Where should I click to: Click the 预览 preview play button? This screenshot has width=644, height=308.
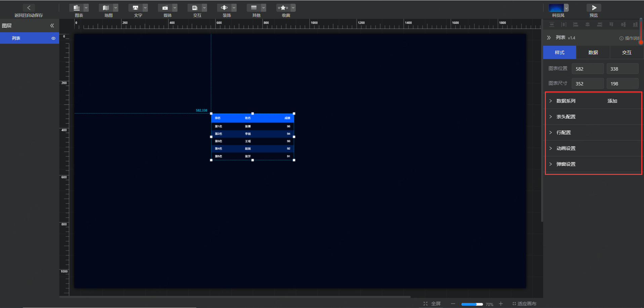(x=594, y=7)
